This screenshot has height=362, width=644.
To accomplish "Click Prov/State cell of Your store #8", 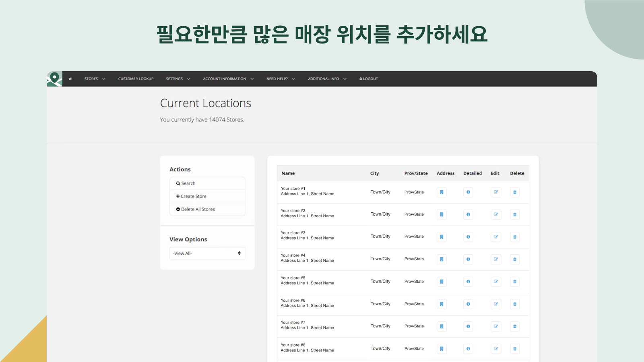I will (414, 349).
